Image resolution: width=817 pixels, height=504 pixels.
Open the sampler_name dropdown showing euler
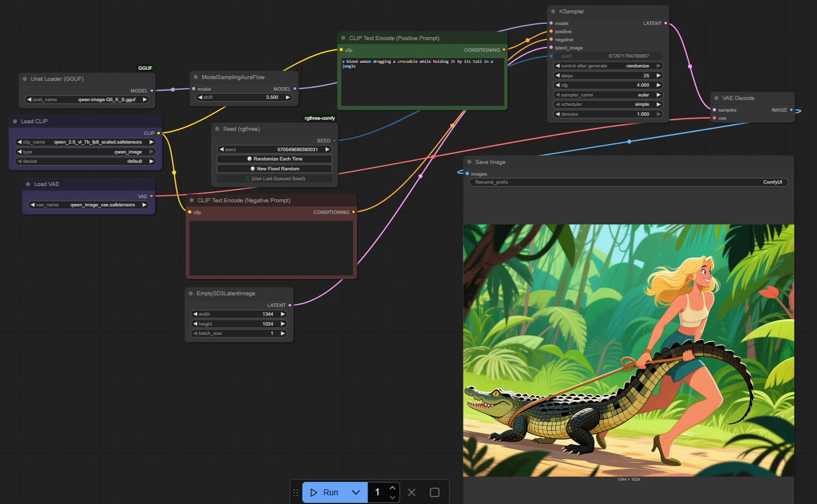pyautogui.click(x=608, y=95)
